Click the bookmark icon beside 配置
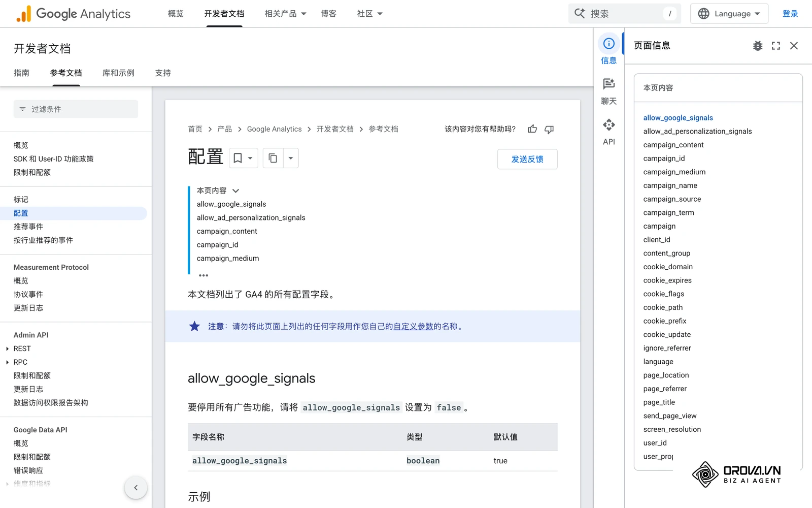Screen dimensions: 812x508 pyautogui.click(x=238, y=158)
